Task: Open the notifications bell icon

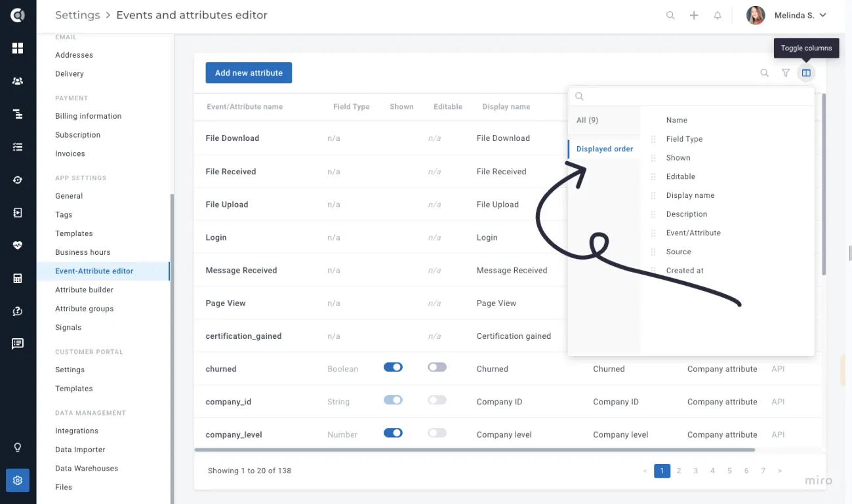Action: pyautogui.click(x=718, y=15)
